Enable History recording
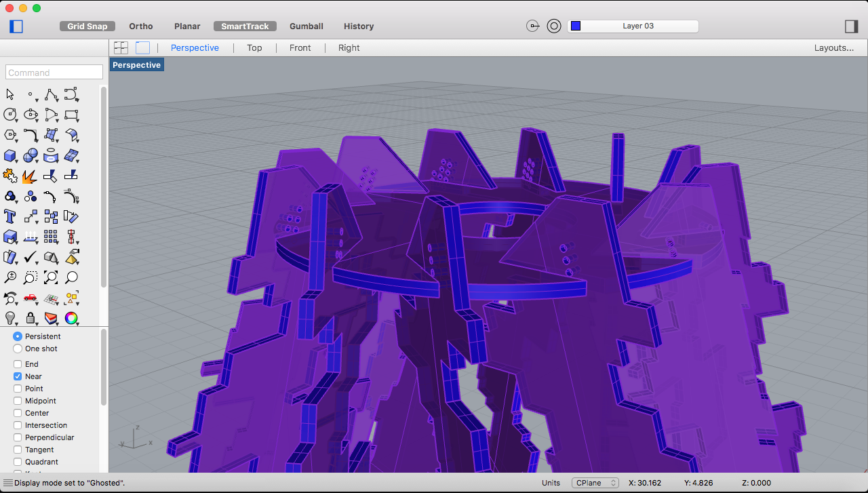 (x=359, y=26)
